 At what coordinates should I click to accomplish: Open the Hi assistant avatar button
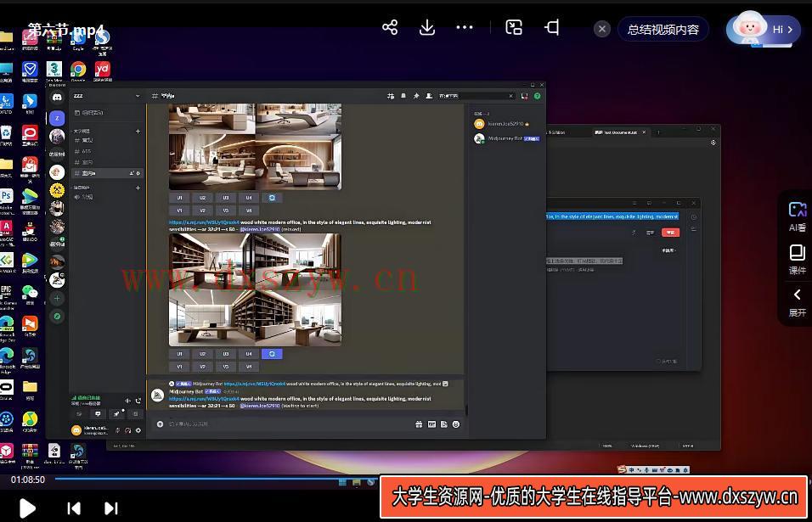click(x=763, y=29)
